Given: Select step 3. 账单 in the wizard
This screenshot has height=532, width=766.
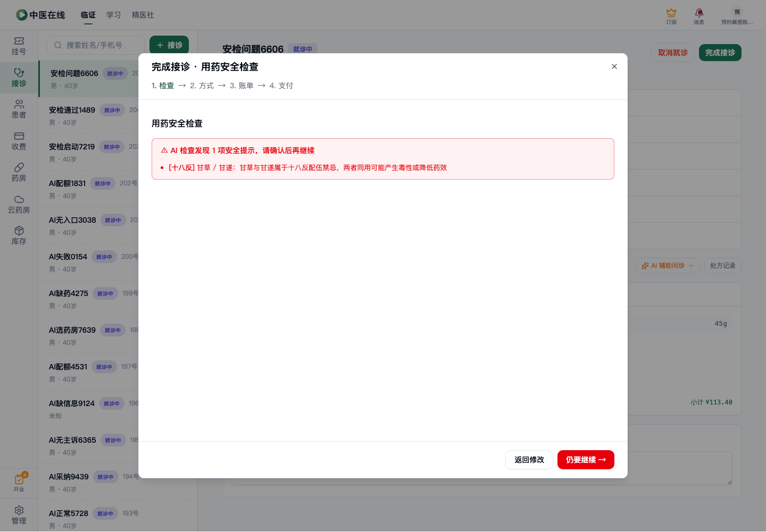Looking at the screenshot, I should 242,86.
